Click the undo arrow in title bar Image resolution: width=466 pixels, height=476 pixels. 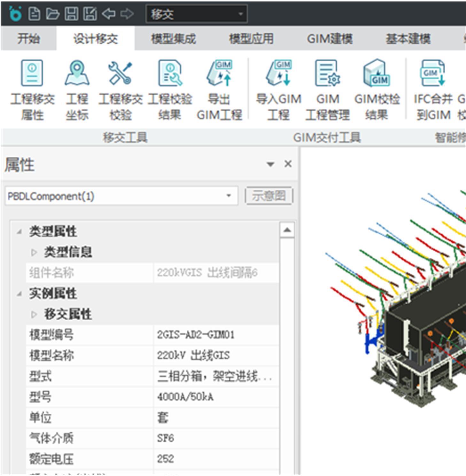[x=109, y=14]
